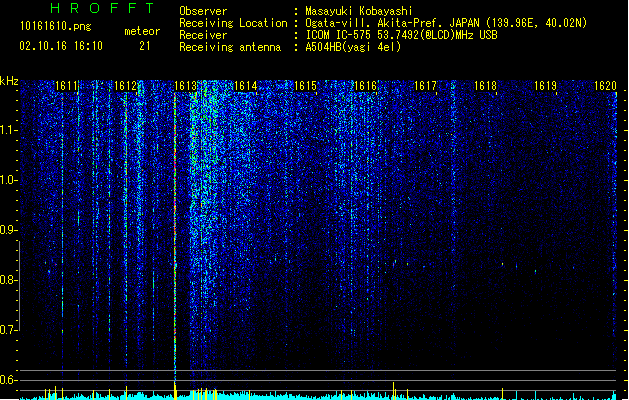Click the ICOM IC-575 receiver text

[x=401, y=35]
